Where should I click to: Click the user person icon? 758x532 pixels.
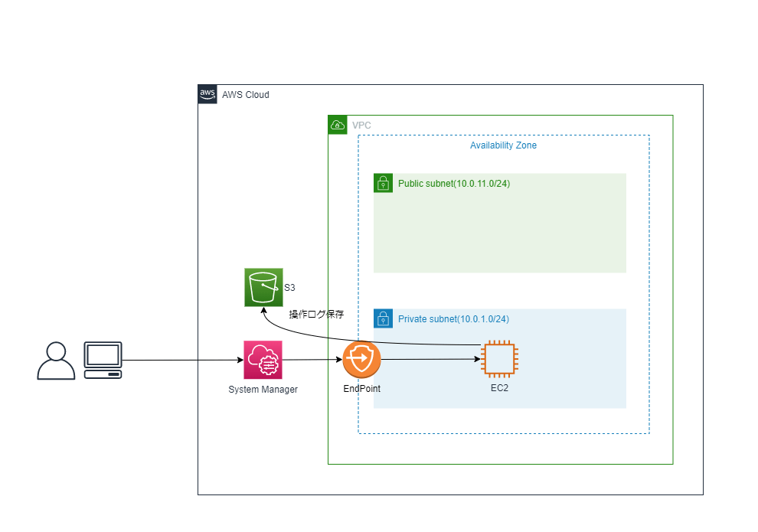pyautogui.click(x=56, y=361)
